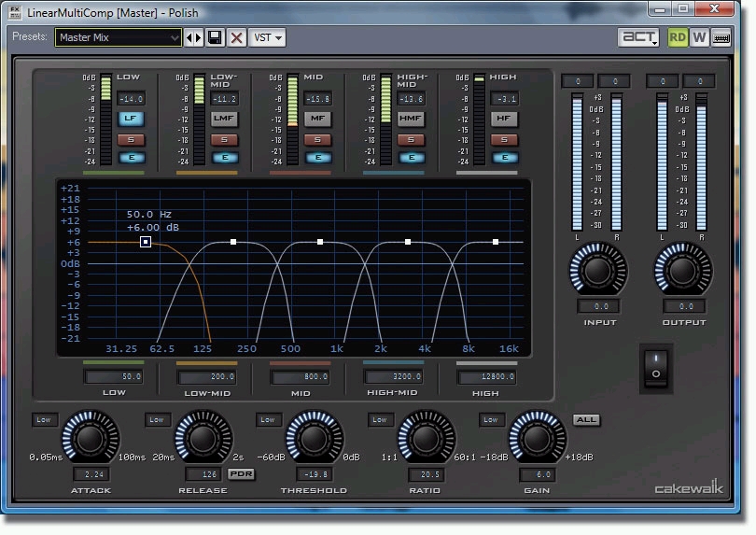The height and width of the screenshot is (535, 756).
Task: Toggle the PDR program dependent release button
Action: pos(241,473)
